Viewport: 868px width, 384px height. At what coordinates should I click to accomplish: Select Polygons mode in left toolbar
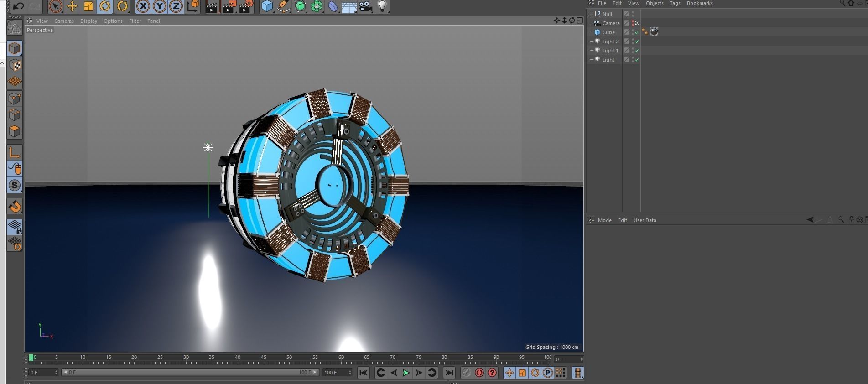click(x=15, y=131)
